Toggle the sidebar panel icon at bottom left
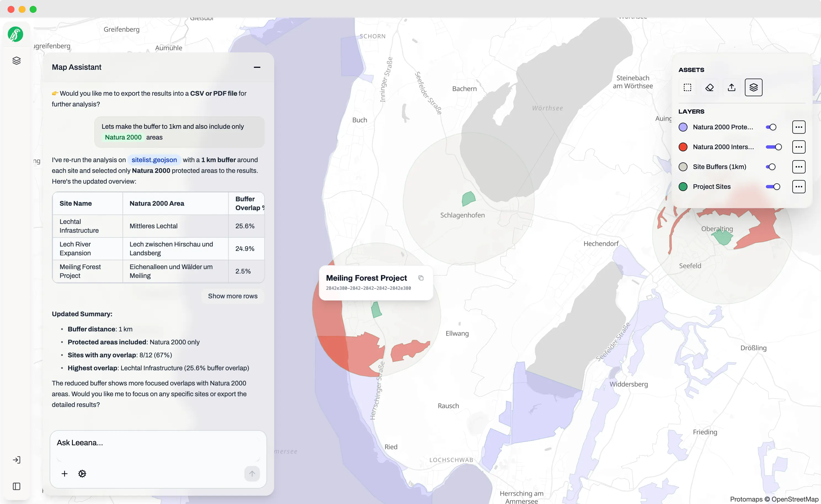The image size is (821, 504). pos(16,486)
